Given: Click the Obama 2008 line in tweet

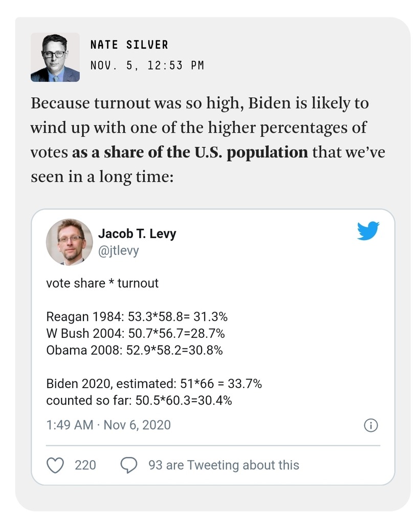Looking at the screenshot, I should coord(135,350).
